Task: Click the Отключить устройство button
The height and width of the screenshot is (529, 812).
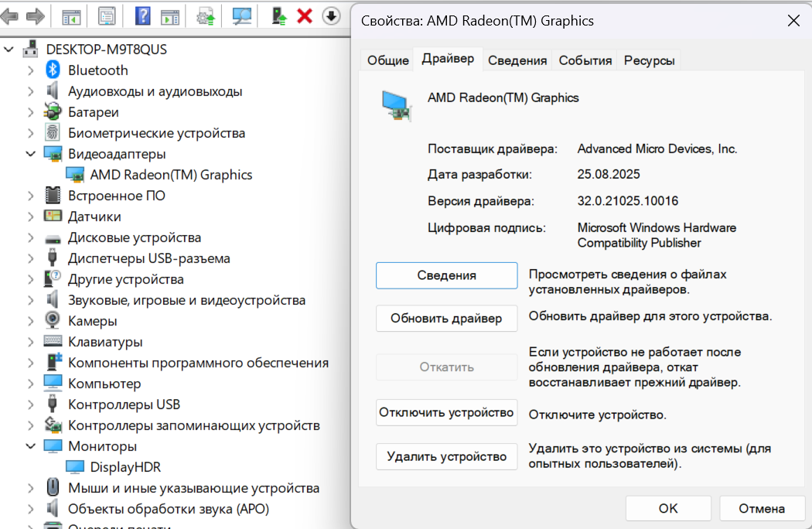Action: click(x=446, y=412)
